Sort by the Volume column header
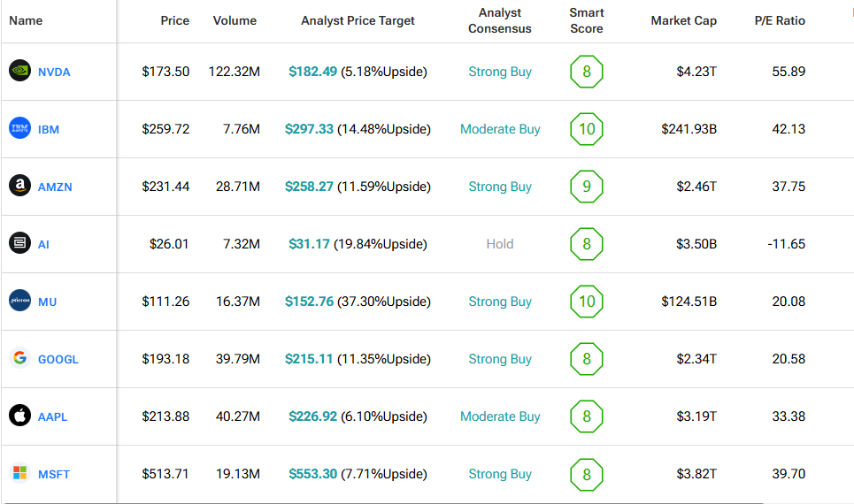Image resolution: width=854 pixels, height=504 pixels. tap(235, 20)
